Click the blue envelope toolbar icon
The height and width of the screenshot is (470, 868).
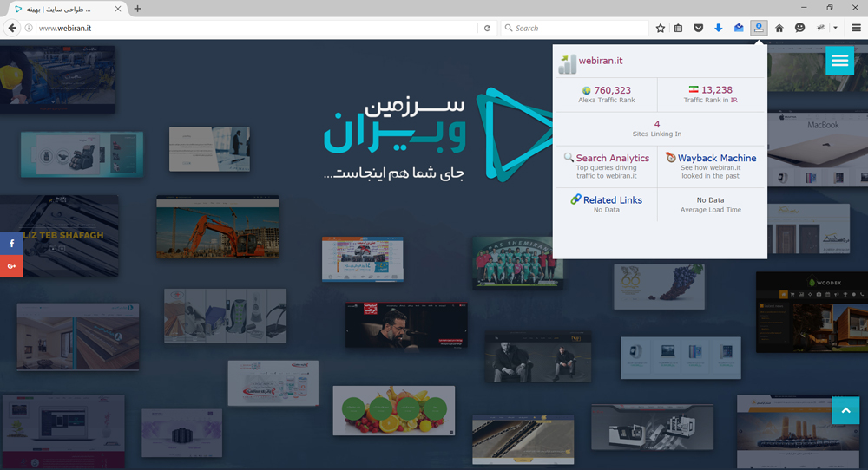click(x=738, y=28)
